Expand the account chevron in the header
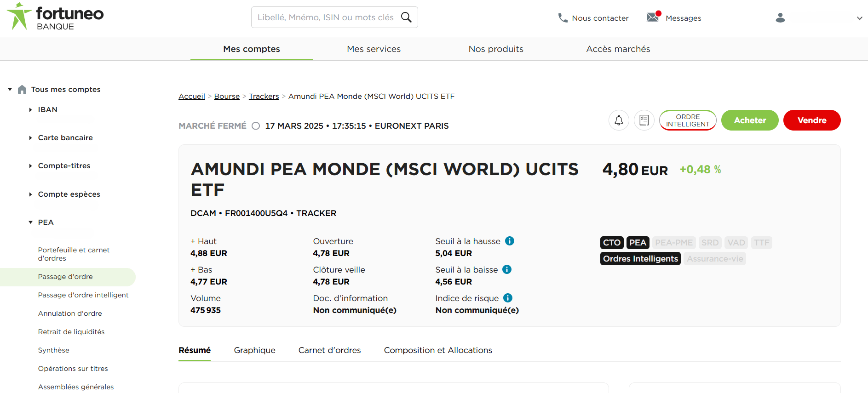The image size is (868, 393). point(859,18)
